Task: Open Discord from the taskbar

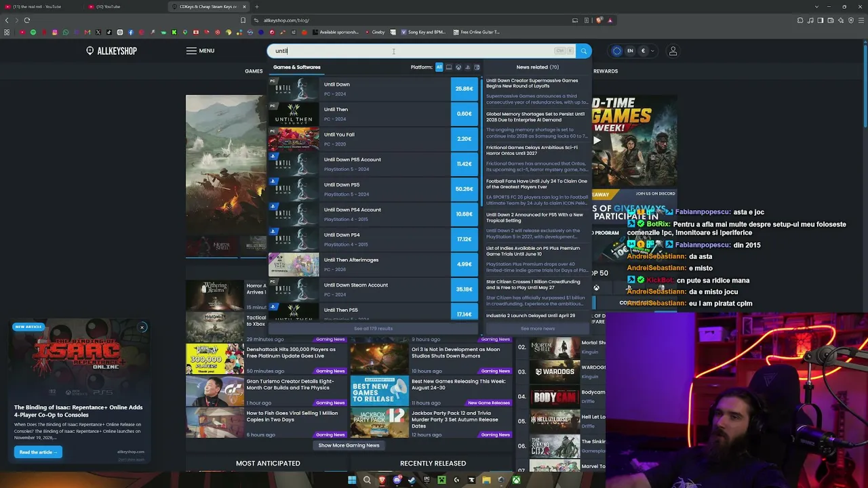Action: (x=397, y=480)
